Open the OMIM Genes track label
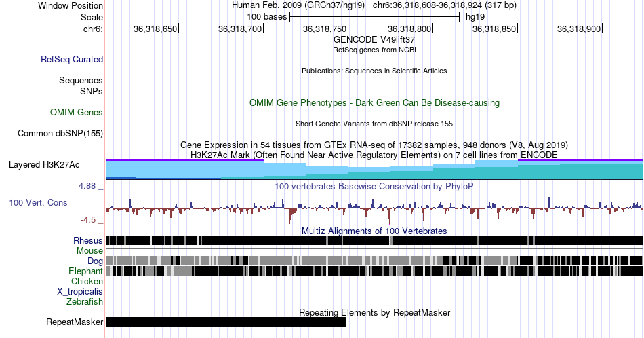Screen dimensions: 644x338 point(77,112)
